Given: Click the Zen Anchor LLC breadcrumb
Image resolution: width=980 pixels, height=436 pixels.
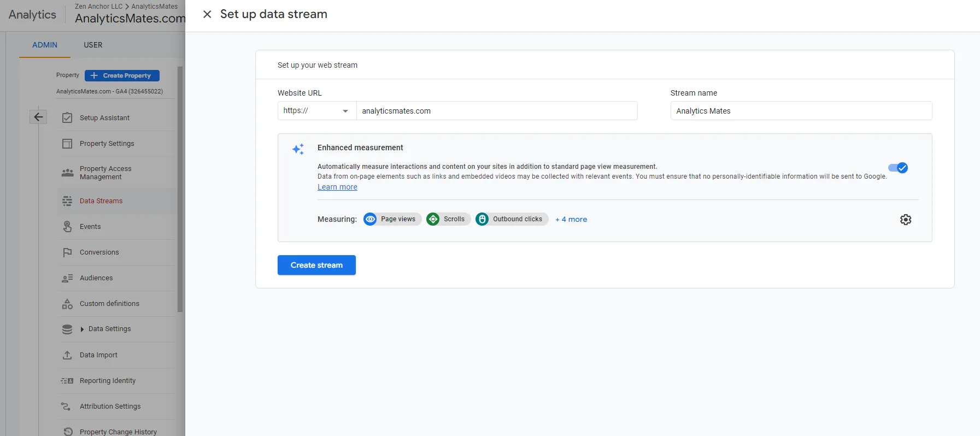Looking at the screenshot, I should tap(98, 7).
